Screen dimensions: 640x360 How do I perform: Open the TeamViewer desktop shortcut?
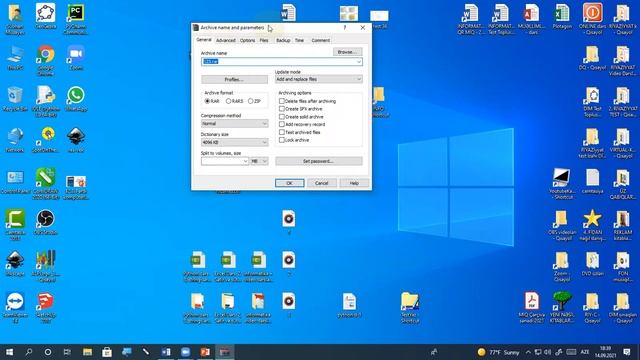pyautogui.click(x=15, y=307)
